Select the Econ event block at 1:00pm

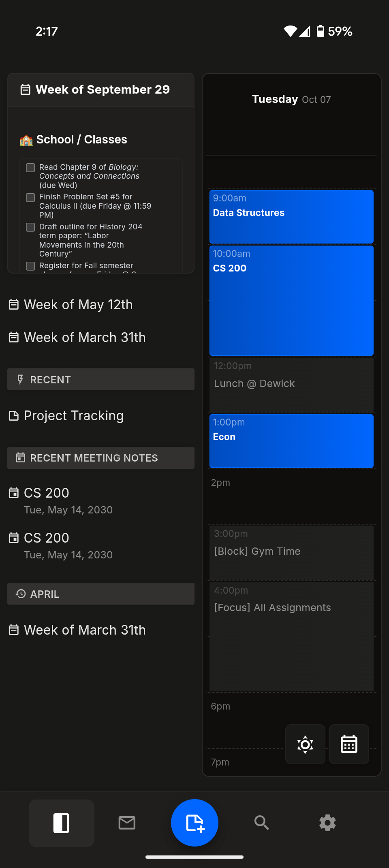click(291, 441)
